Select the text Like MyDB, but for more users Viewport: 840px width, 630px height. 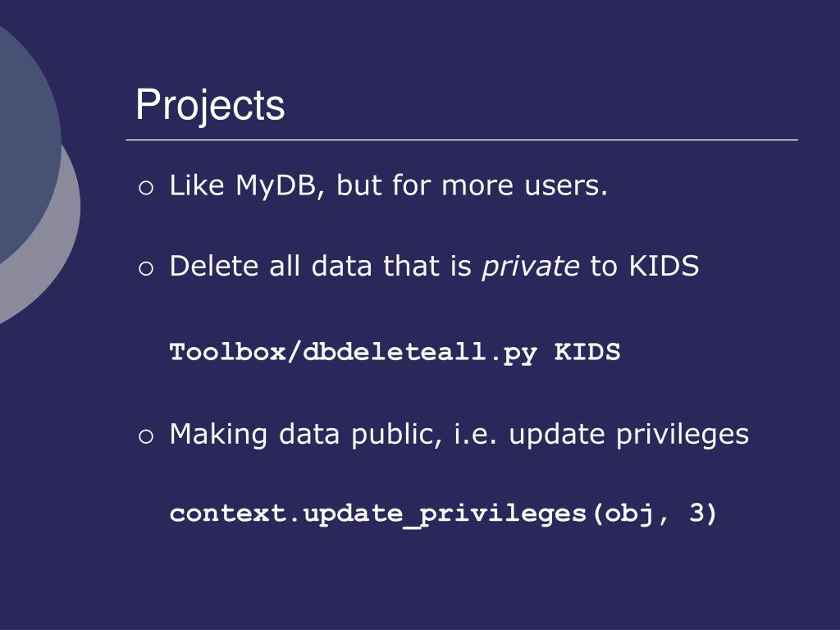coord(388,186)
